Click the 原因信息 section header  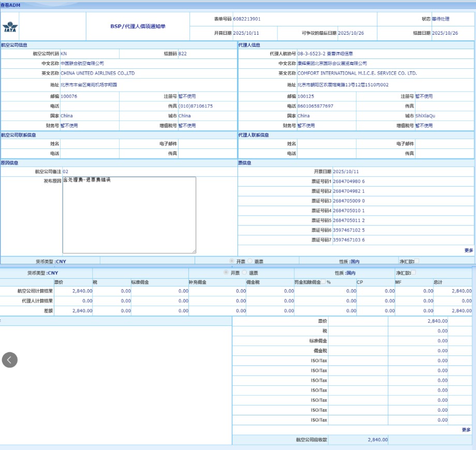point(10,163)
